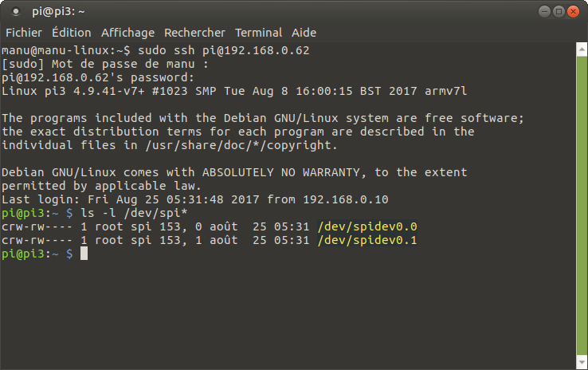The width and height of the screenshot is (588, 370).
Task: Close the pi@pi3 terminal window
Action: 574,11
